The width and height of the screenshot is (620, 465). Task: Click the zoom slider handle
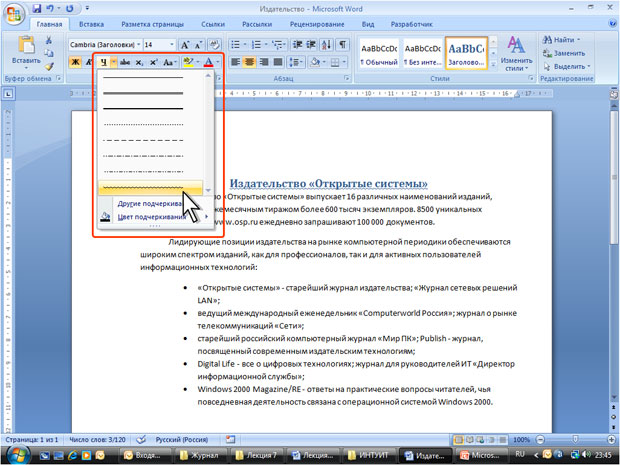576,439
